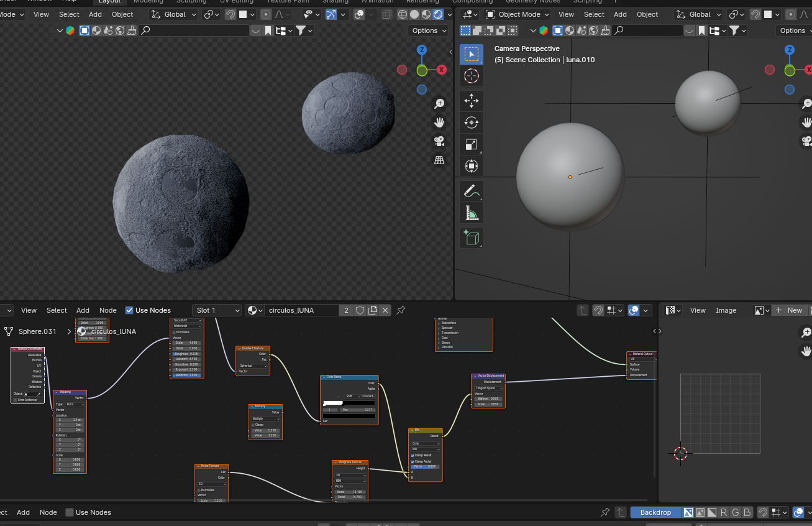This screenshot has height=526, width=812.
Task: Click the G channel button near Backdrop
Action: (x=736, y=512)
